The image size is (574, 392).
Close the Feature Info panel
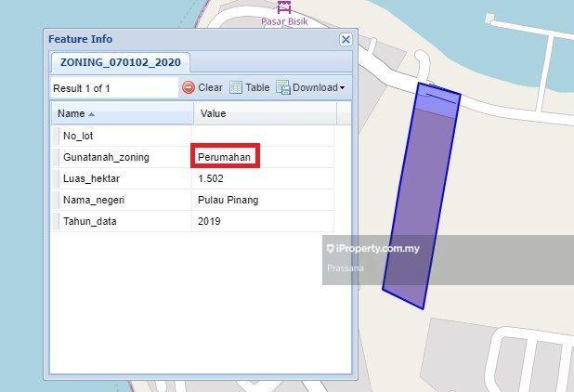point(346,39)
